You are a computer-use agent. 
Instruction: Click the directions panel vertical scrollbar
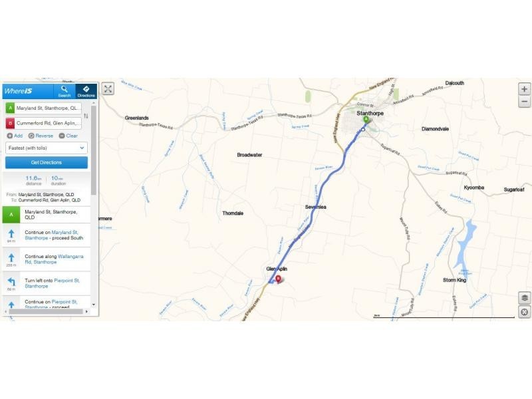94,151
